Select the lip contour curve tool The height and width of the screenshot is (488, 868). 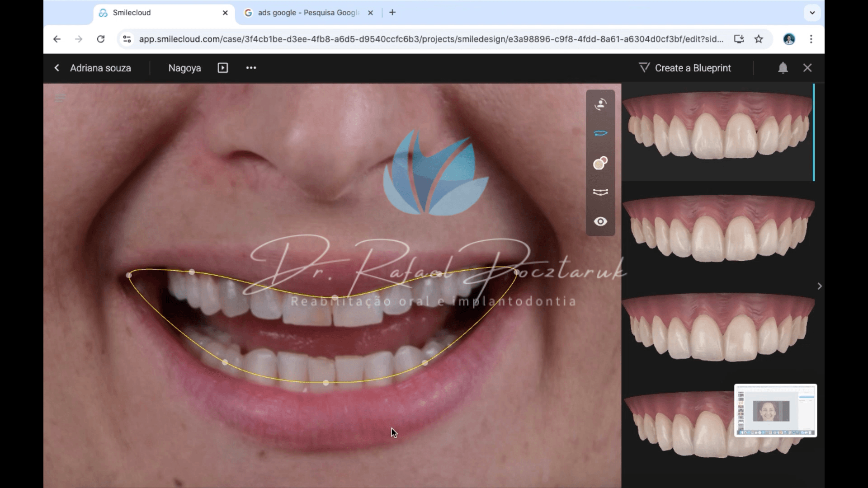pyautogui.click(x=600, y=133)
